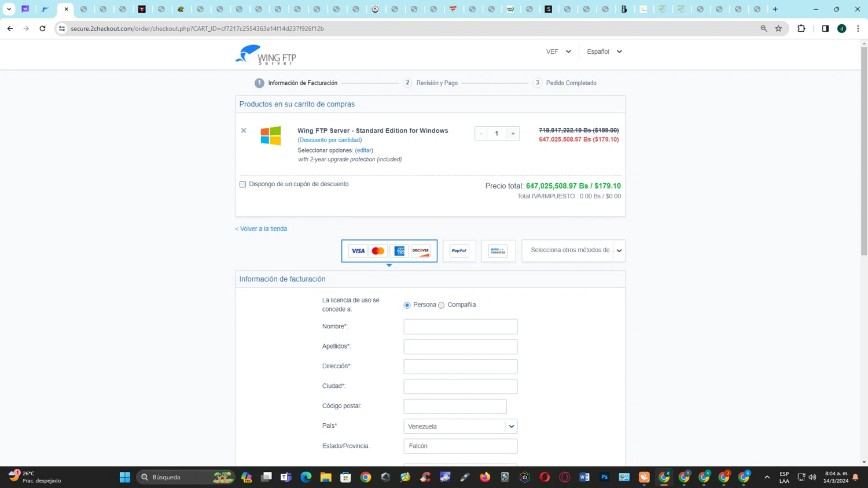Select American Express payment icon
The width and height of the screenshot is (868, 488).
(399, 251)
